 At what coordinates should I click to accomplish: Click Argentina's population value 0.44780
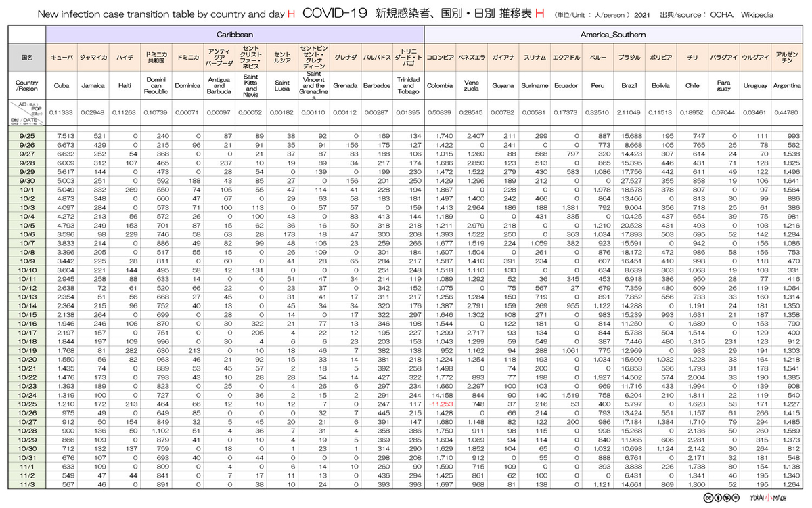tap(786, 112)
